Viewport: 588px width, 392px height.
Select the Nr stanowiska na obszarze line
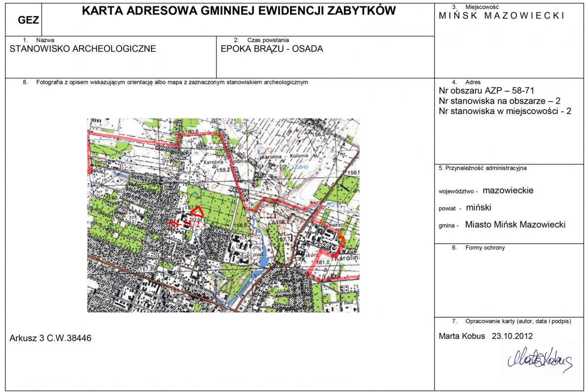[500, 101]
